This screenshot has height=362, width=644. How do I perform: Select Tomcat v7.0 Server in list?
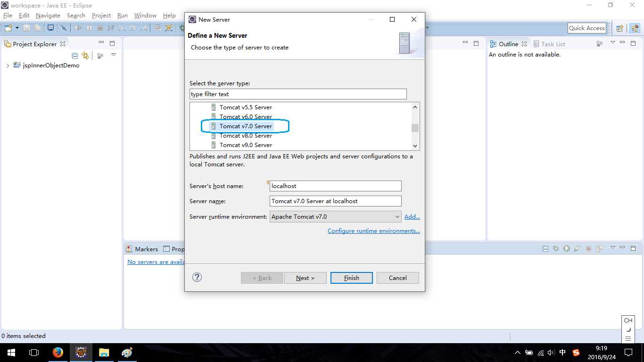click(246, 126)
